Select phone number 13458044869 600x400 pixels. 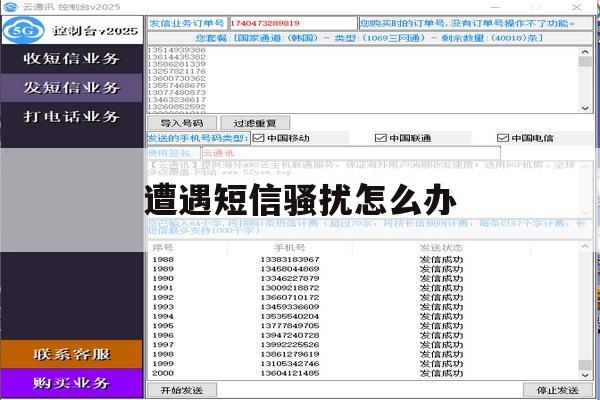coord(290,269)
